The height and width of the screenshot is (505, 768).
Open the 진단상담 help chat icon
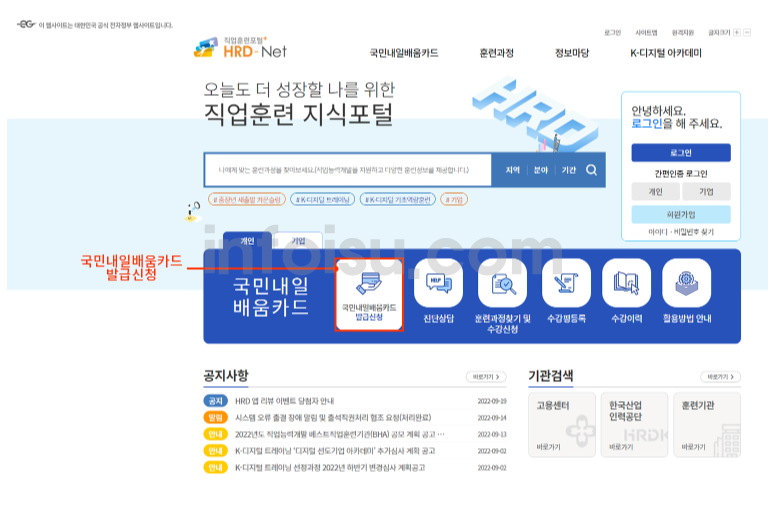point(438,283)
